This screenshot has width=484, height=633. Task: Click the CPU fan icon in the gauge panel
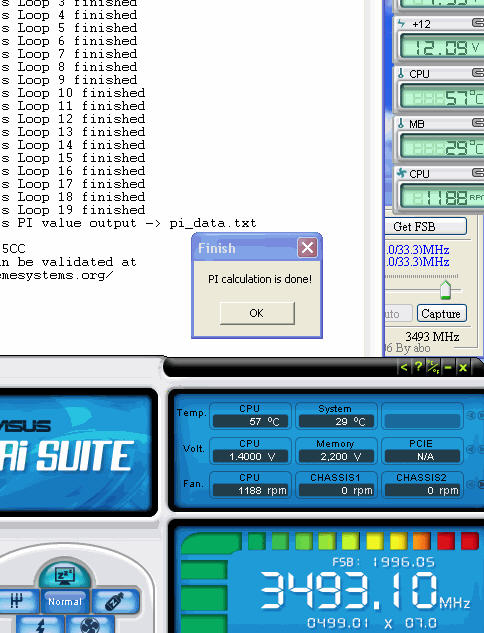(x=401, y=173)
